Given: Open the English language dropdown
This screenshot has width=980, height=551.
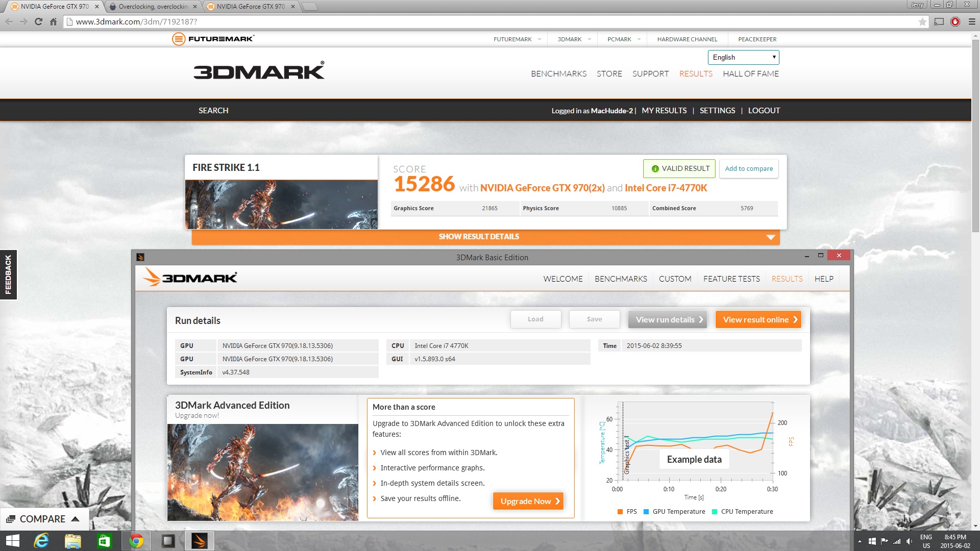Looking at the screenshot, I should tap(743, 57).
